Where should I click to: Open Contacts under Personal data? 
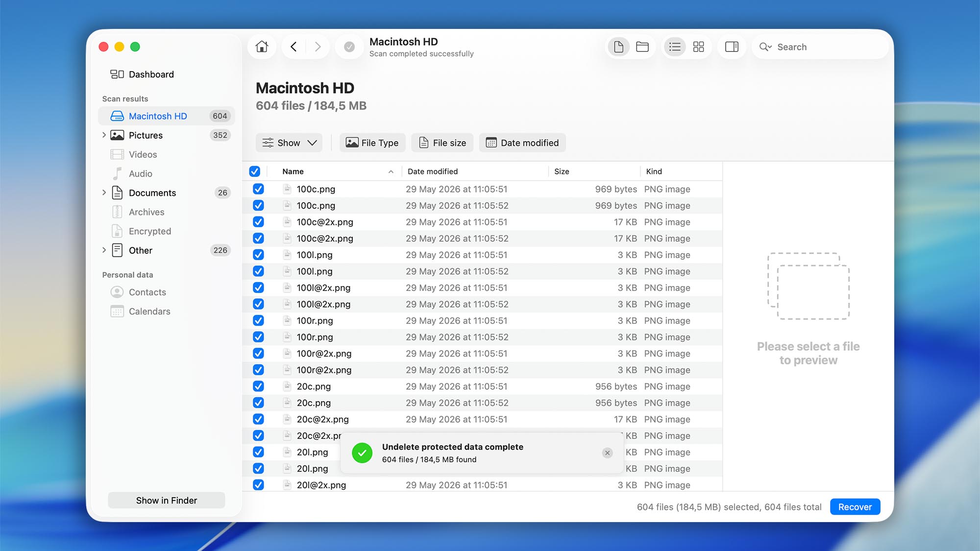tap(167, 292)
